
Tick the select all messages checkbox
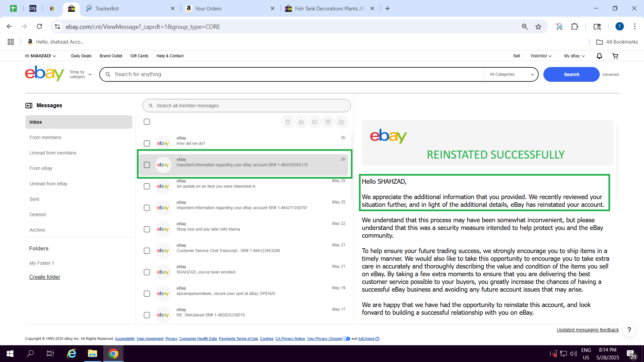tap(147, 122)
